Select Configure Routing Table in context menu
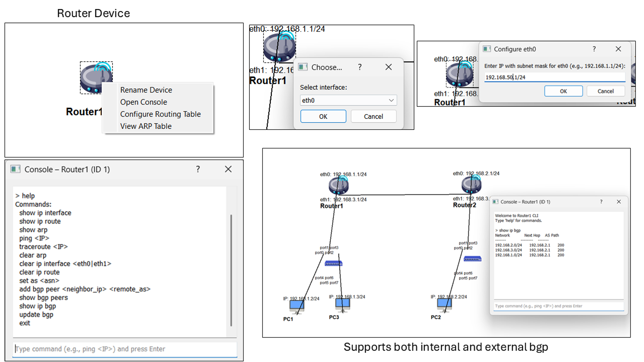This screenshot has width=644, height=362. coord(160,114)
